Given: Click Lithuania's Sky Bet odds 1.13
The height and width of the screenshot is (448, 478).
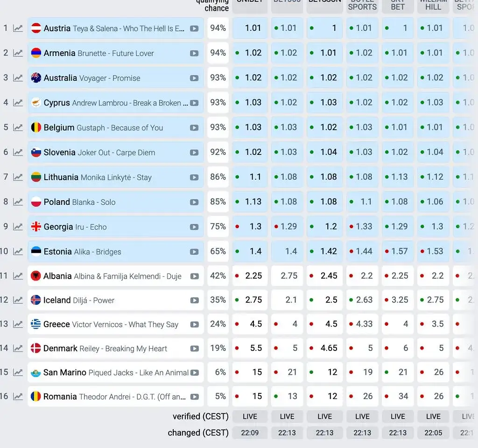Looking at the screenshot, I should (x=398, y=177).
